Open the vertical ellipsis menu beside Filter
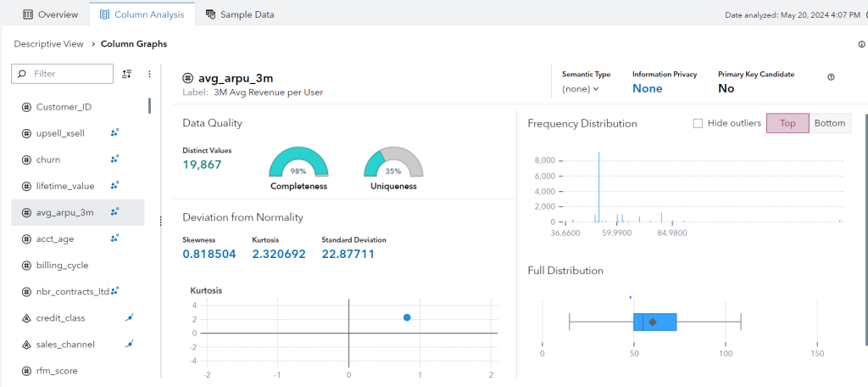 point(149,74)
